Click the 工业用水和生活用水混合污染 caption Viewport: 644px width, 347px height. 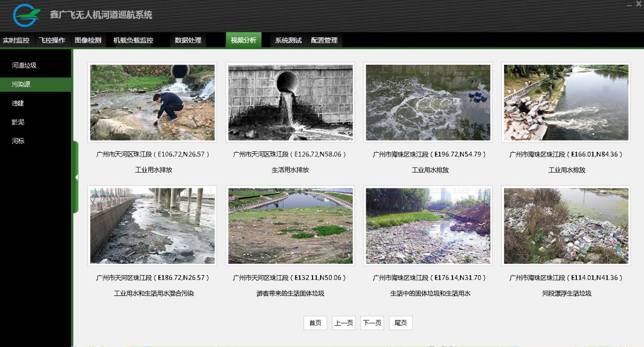[154, 293]
